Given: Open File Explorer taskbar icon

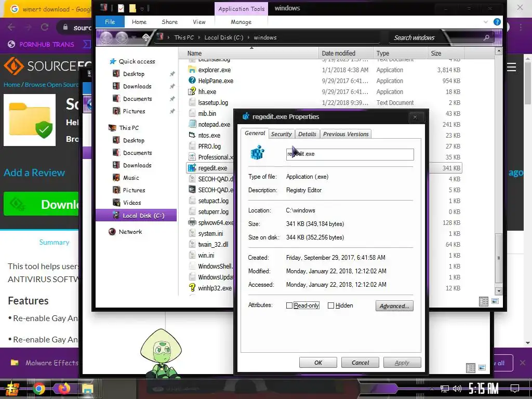Looking at the screenshot, I should pyautogui.click(x=87, y=389).
